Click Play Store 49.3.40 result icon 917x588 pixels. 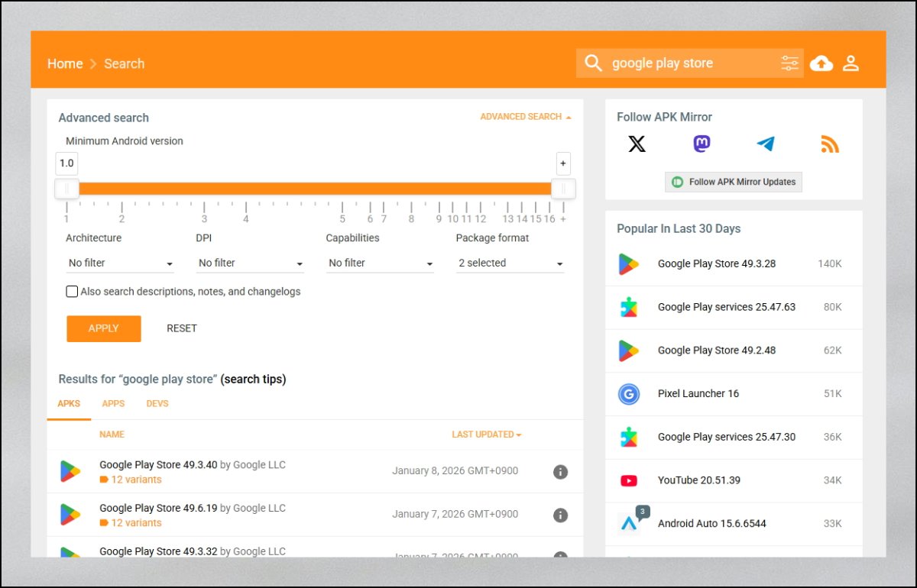70,471
